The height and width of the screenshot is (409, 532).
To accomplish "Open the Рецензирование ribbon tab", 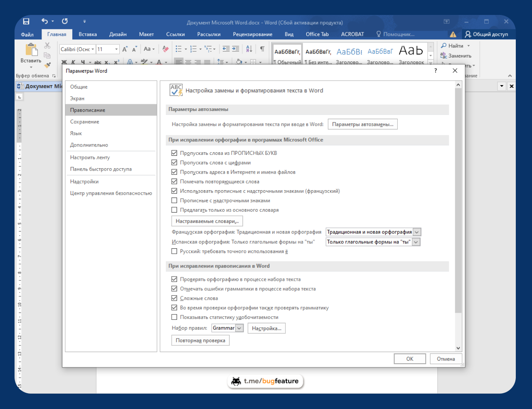I will click(x=253, y=34).
